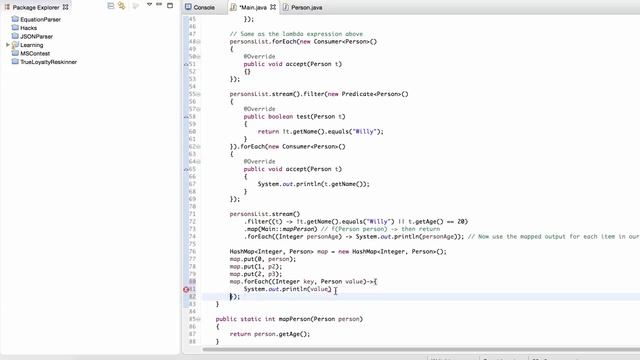This screenshot has width=640, height=360.
Task: Click the Hacks folder icon
Action: (16, 27)
